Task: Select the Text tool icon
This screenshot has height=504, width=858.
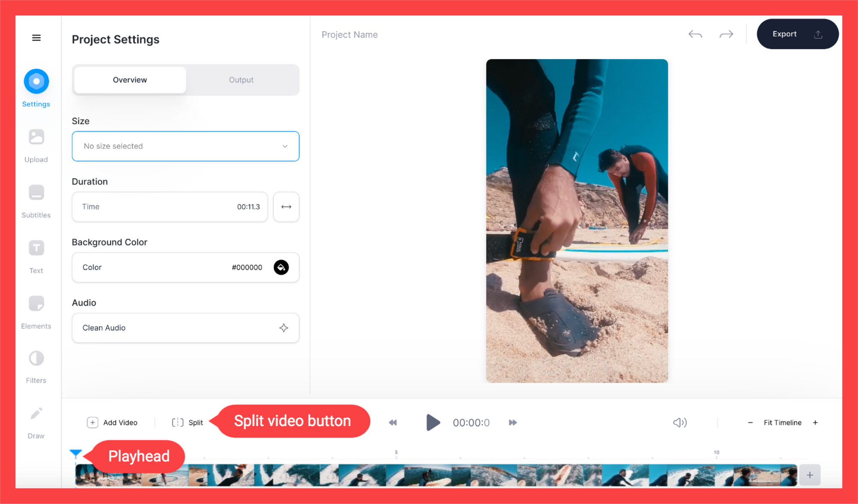Action: (x=36, y=248)
